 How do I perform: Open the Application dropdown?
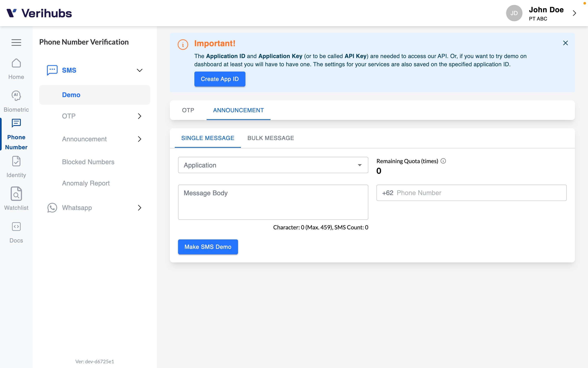[273, 165]
